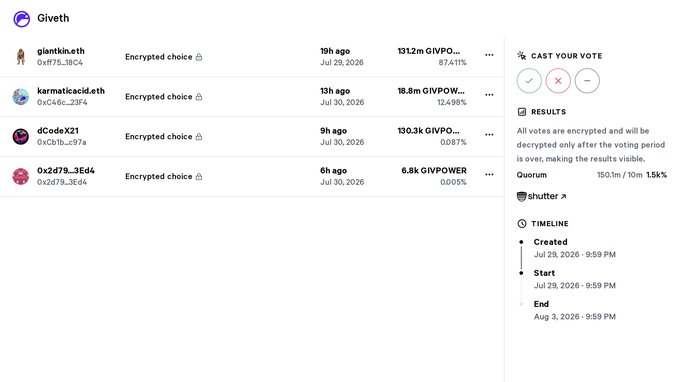Click 'Encrypted choice' for dCodeX21

[x=159, y=137]
